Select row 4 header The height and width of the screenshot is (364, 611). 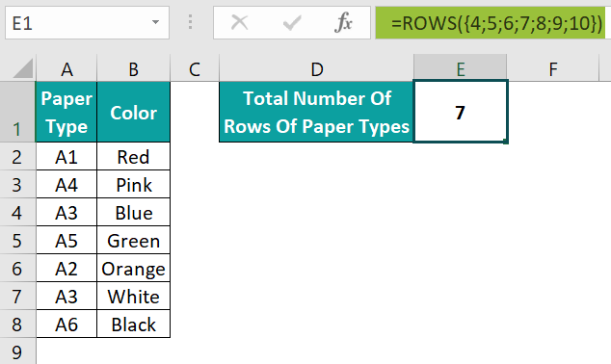pyautogui.click(x=17, y=212)
